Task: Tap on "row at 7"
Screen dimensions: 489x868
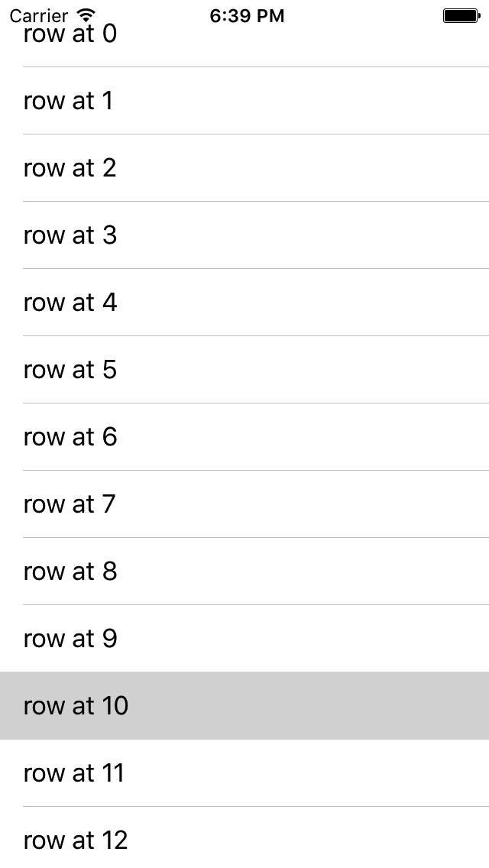Action: (244, 504)
